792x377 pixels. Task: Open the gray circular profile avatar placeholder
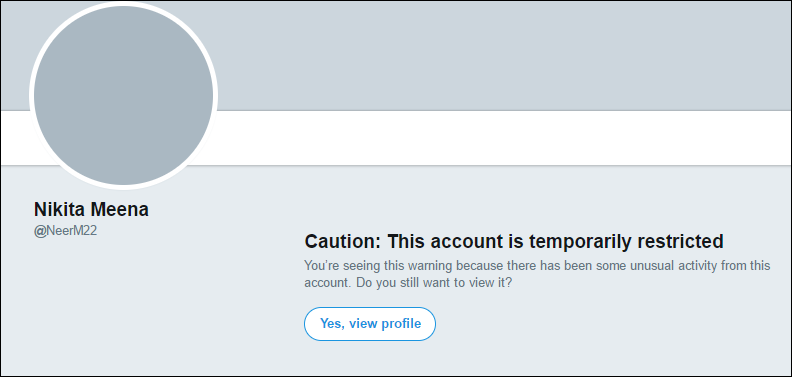[123, 96]
